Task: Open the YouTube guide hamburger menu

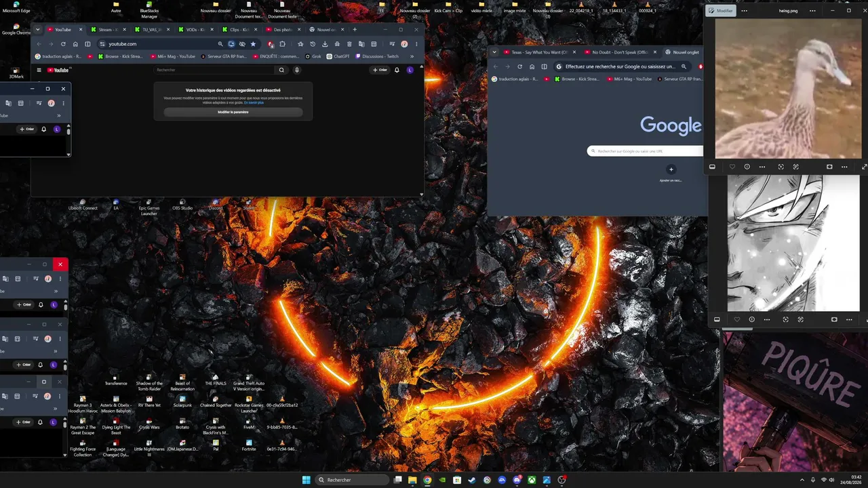Action: click(39, 70)
